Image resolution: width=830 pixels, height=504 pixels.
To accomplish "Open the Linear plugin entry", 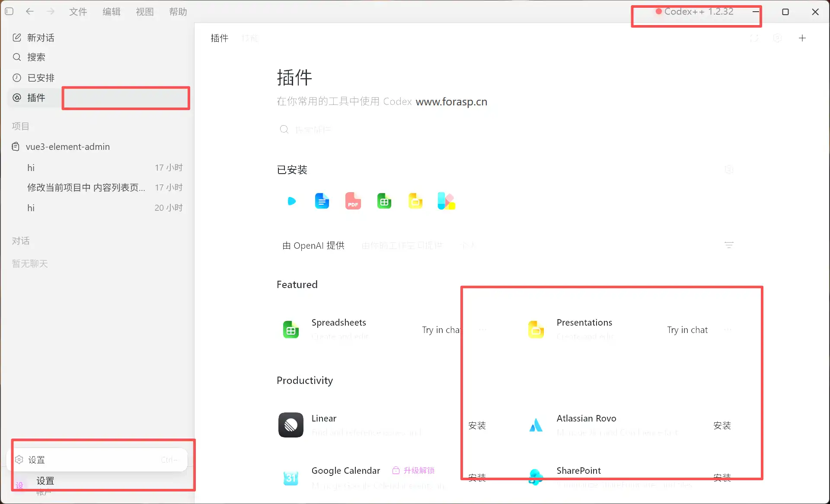I will coord(367,425).
